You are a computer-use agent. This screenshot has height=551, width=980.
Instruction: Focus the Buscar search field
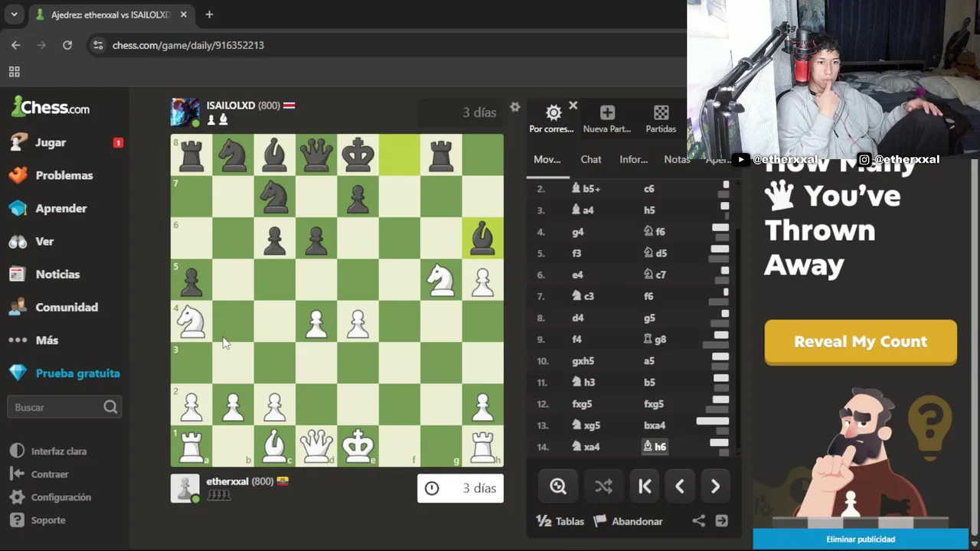[x=64, y=407]
